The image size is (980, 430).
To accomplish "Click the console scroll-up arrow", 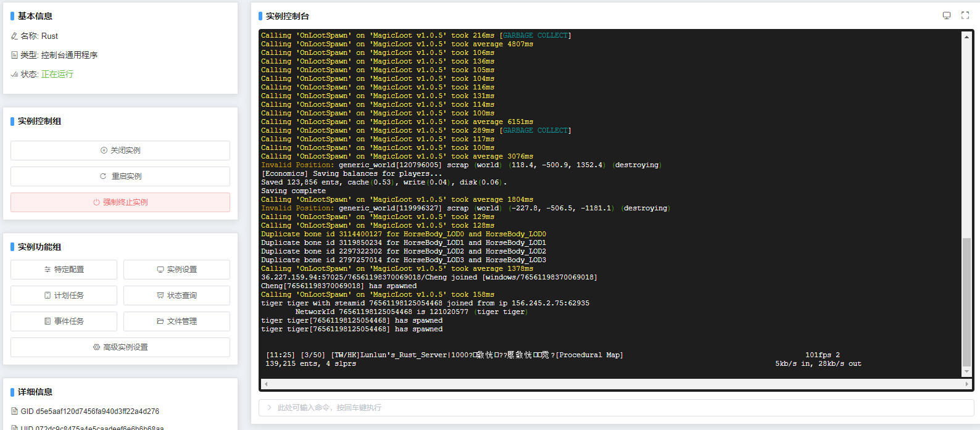I will coord(966,36).
